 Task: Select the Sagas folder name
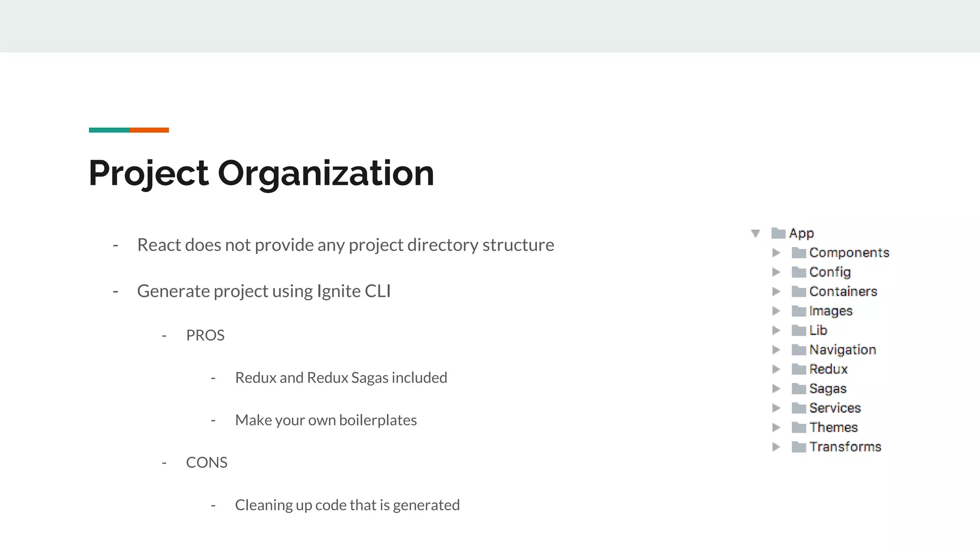(x=828, y=389)
